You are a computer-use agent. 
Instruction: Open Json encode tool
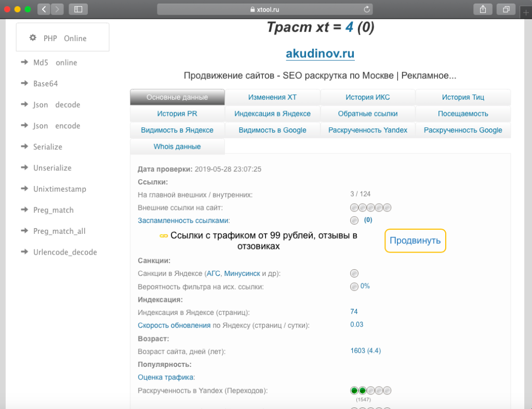coord(57,126)
